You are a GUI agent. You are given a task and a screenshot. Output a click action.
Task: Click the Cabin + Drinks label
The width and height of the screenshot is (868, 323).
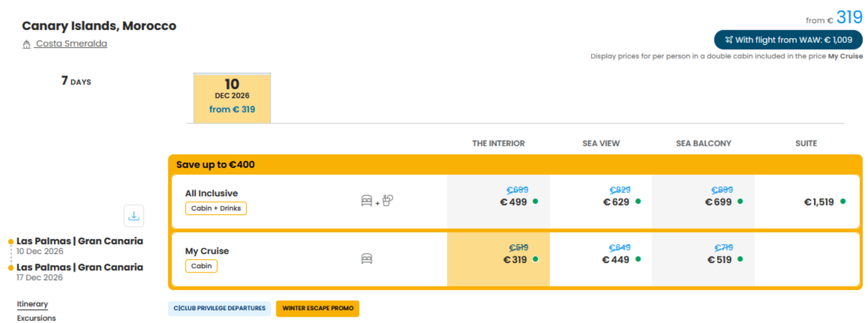(x=216, y=208)
